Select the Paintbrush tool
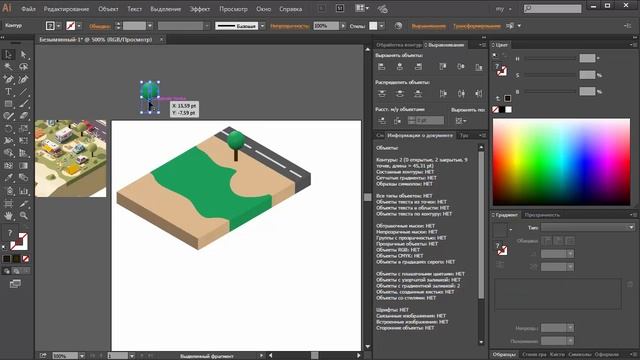640x360 pixels. pyautogui.click(x=23, y=104)
